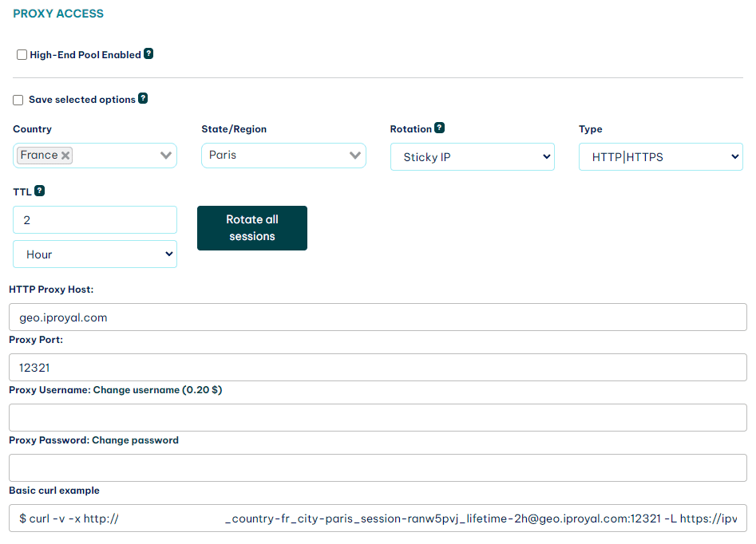This screenshot has height=544, width=756.
Task: Click the Save selected options label
Action: (82, 100)
